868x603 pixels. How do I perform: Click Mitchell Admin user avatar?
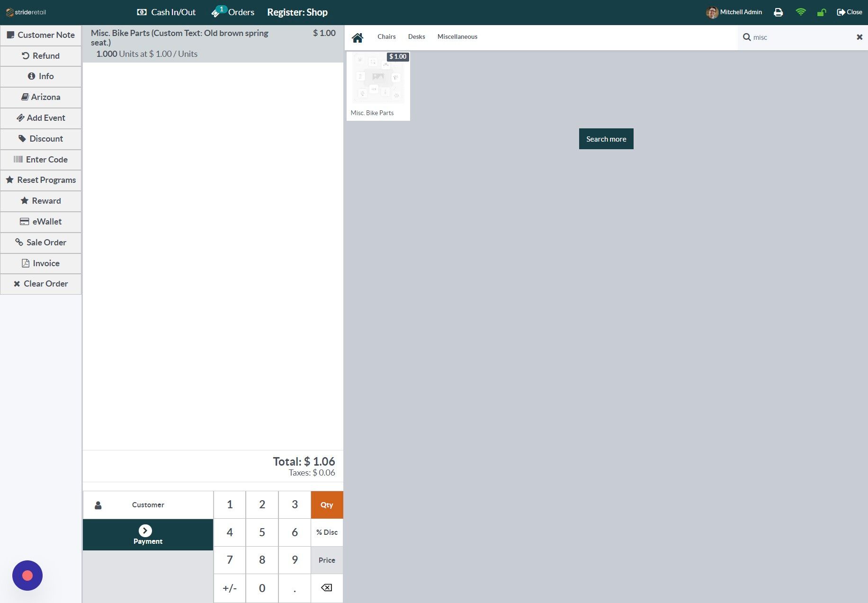pos(712,12)
